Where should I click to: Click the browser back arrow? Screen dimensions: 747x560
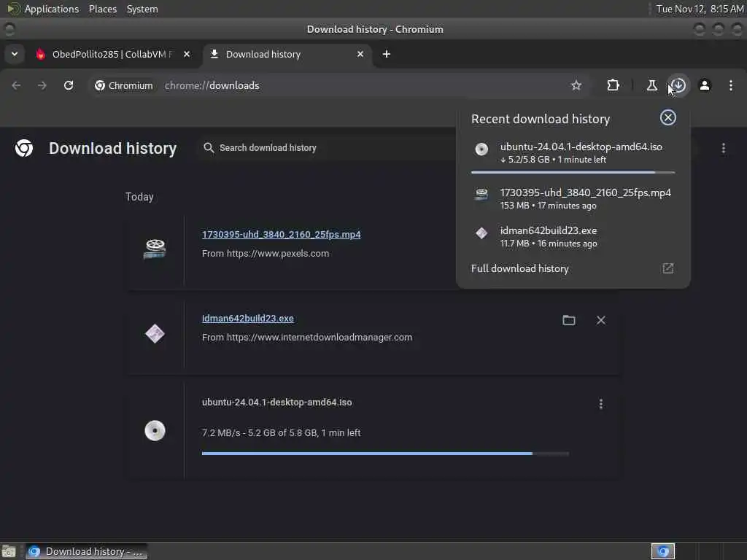[x=16, y=86]
